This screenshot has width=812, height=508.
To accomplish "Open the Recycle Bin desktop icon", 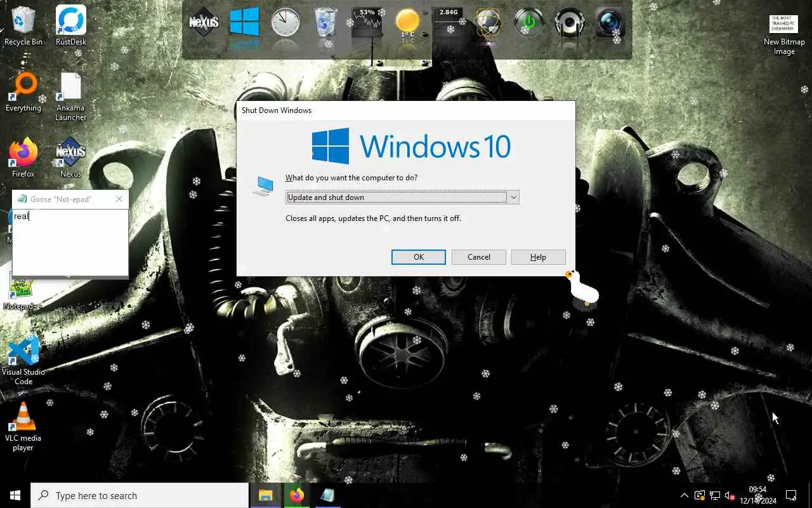I will tap(23, 26).
